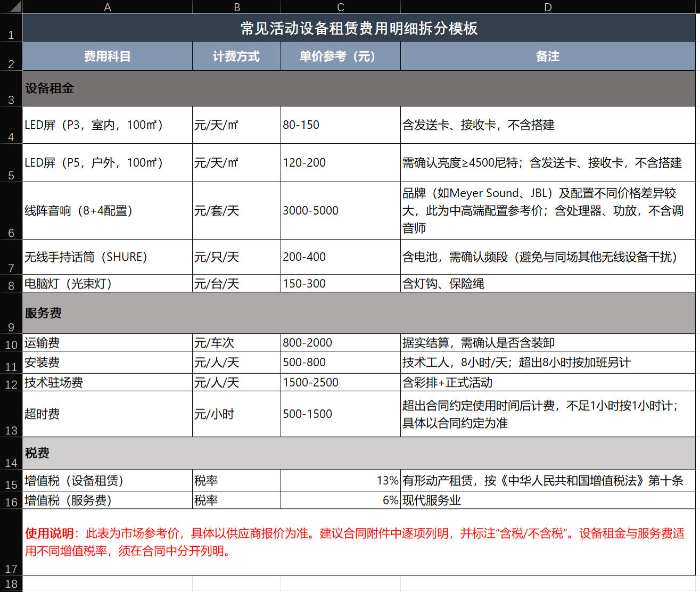700x592 pixels.
Task: Select cell 技术驻场费
Action: (x=108, y=382)
